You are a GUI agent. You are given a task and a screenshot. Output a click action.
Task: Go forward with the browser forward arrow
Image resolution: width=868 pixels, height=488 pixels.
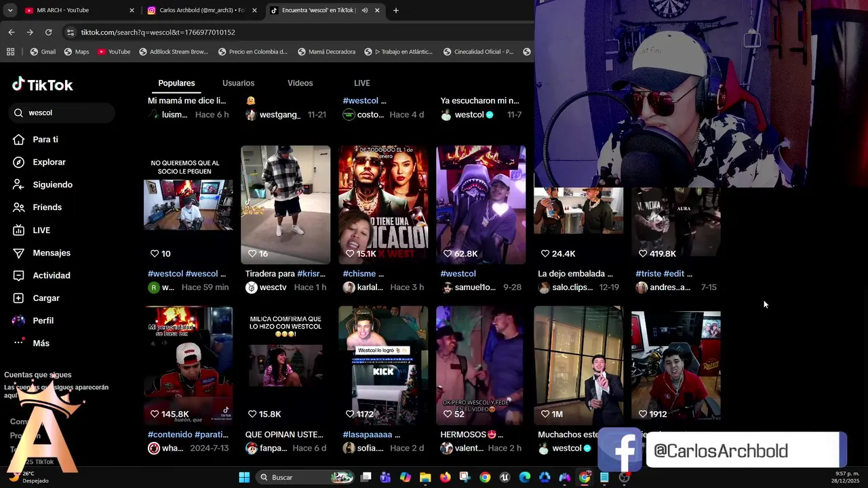[30, 32]
